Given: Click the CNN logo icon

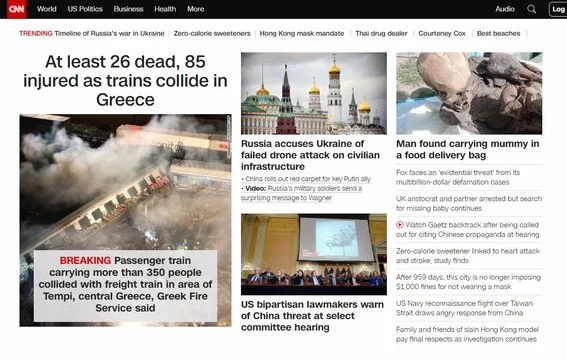Looking at the screenshot, I should [17, 9].
